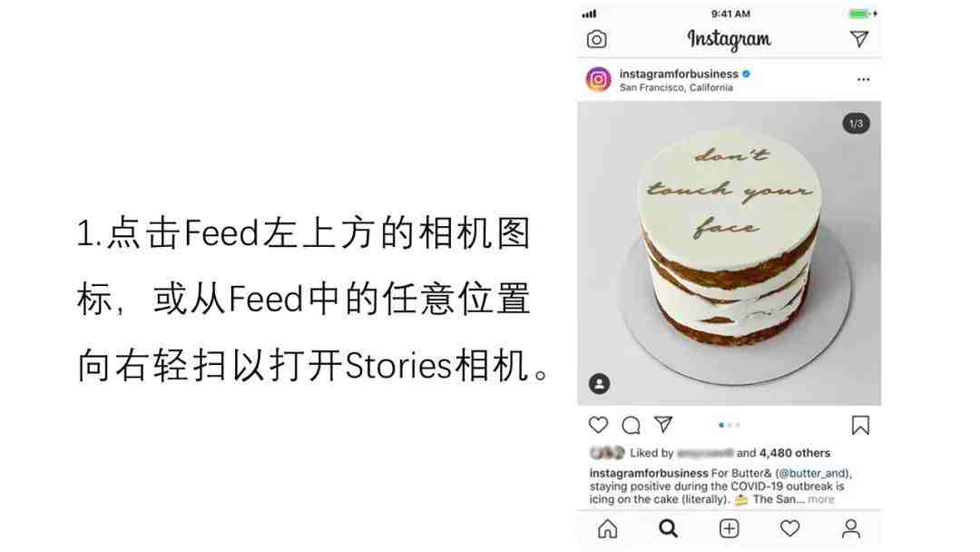Show tagged people icon on photo

coord(599,383)
